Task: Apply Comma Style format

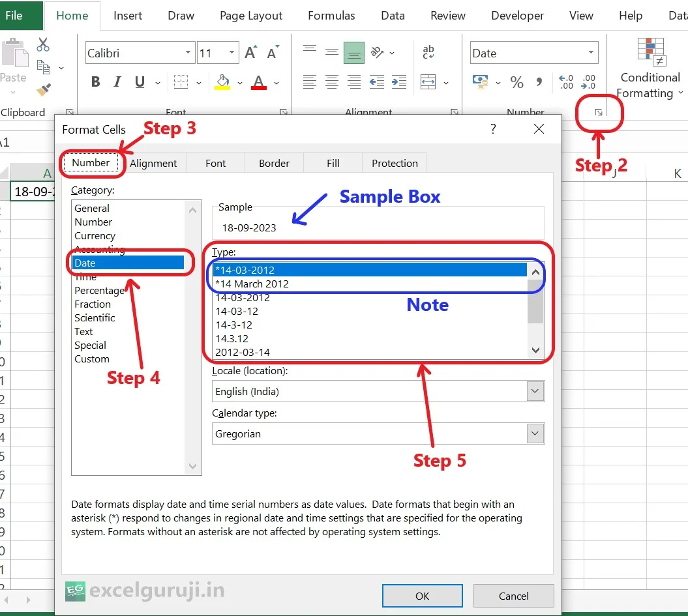Action: (539, 82)
